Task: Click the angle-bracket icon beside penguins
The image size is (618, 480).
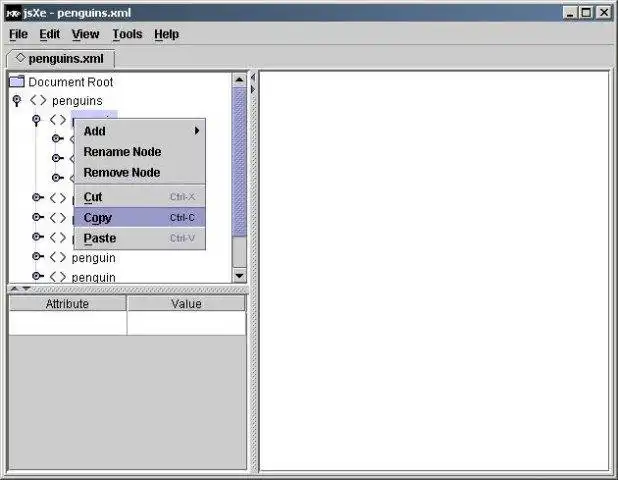Action: (x=38, y=100)
